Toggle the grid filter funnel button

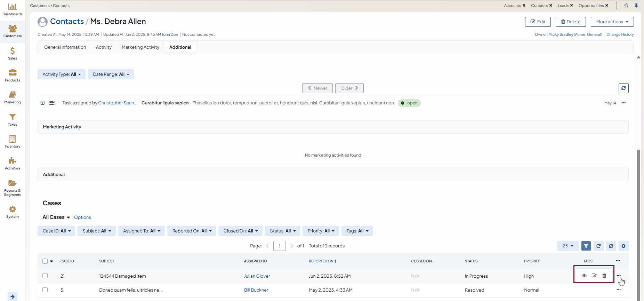pyautogui.click(x=586, y=246)
